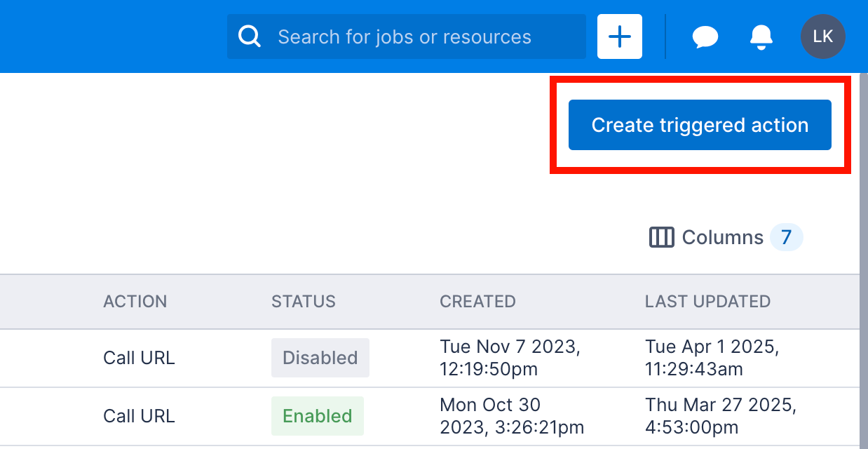The image size is (868, 449).
Task: Select the STATUS column header
Action: [303, 301]
